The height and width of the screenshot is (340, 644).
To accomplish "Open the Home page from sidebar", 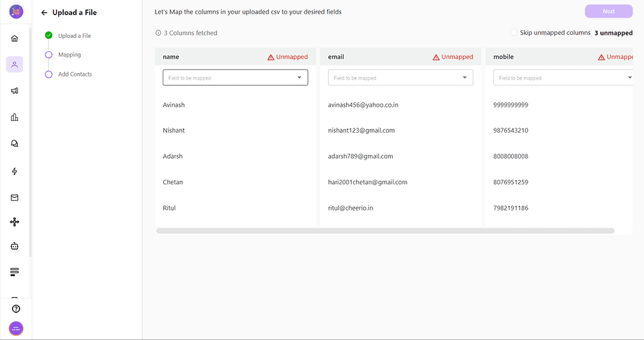I will click(15, 39).
